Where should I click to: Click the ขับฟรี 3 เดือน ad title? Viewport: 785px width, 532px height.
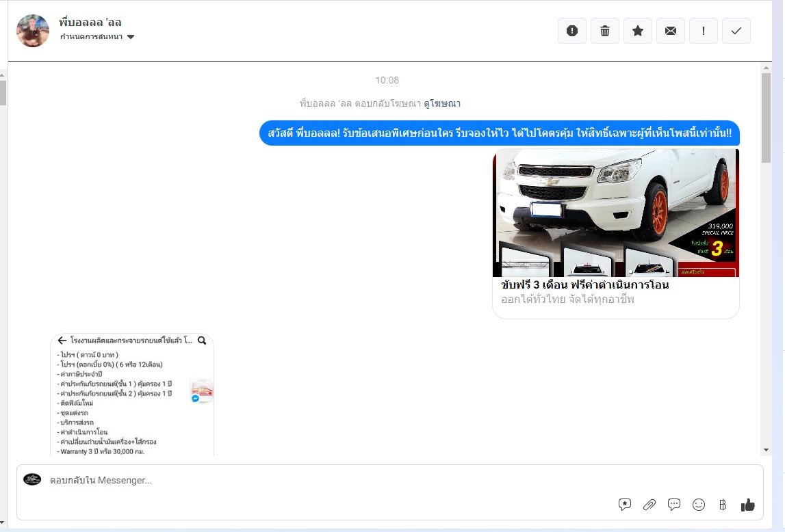point(585,285)
